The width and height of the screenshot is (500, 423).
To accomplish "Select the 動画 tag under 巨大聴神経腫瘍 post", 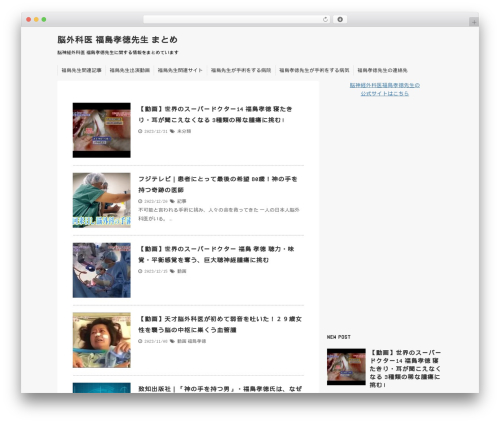I will tap(182, 271).
